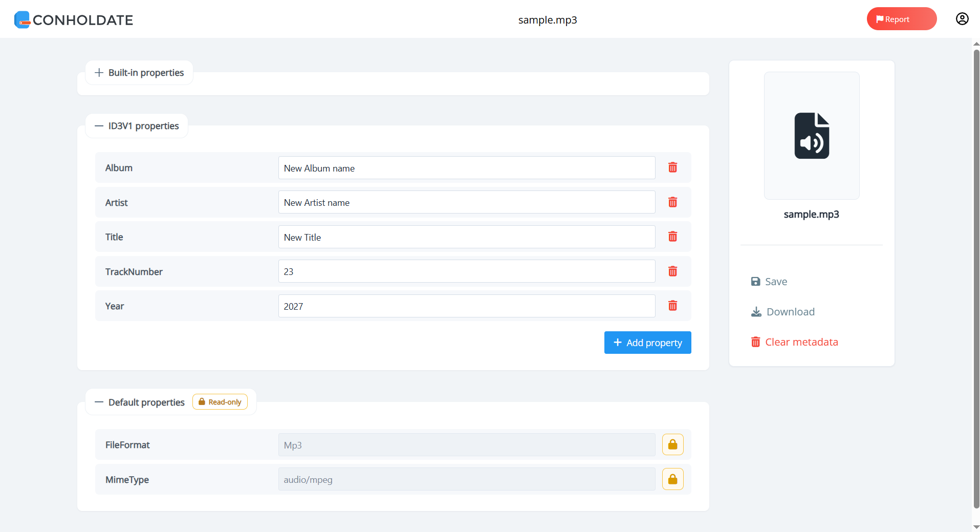Edit the Artist value field

[x=467, y=202]
